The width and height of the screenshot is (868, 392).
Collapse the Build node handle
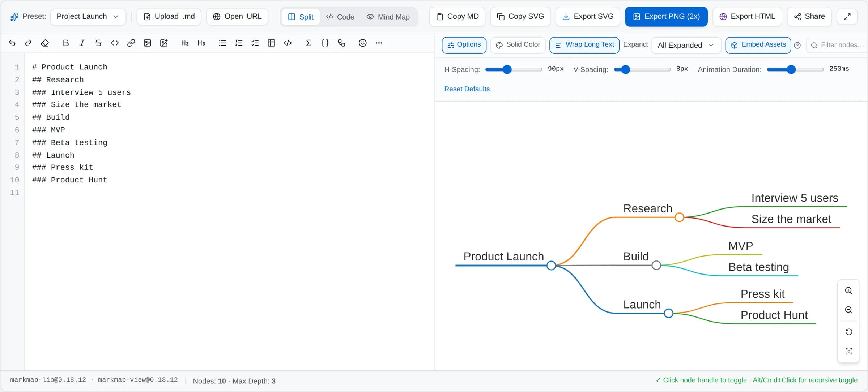(x=656, y=265)
